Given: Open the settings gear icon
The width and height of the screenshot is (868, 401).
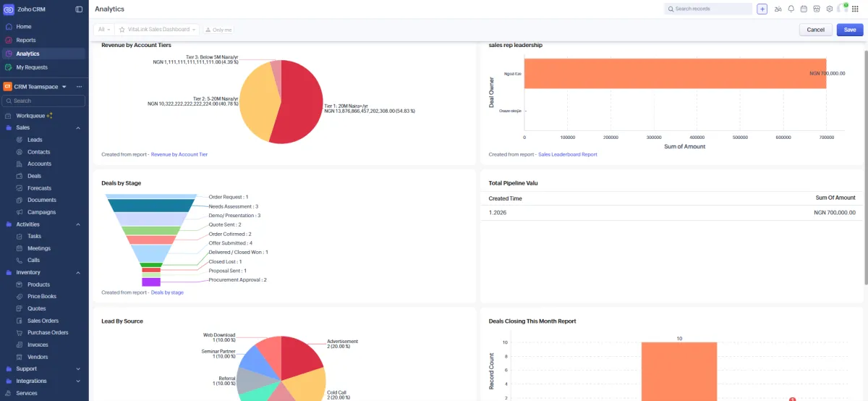Looking at the screenshot, I should pos(830,9).
